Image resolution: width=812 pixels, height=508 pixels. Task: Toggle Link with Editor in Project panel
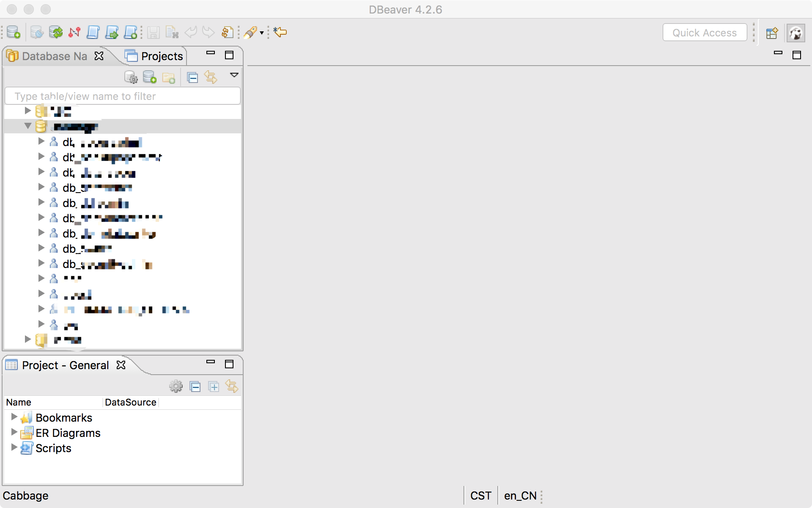tap(232, 386)
